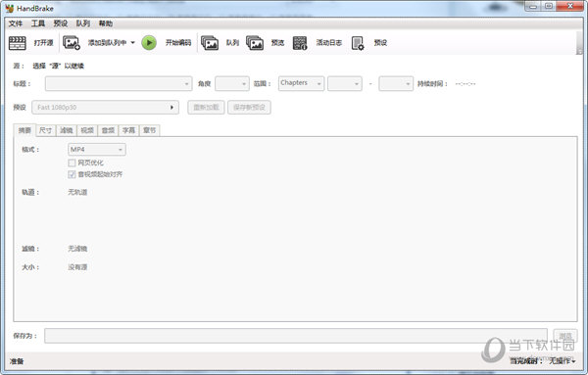The image size is (588, 375).
Task: Open the 帮助 menu
Action: pos(106,23)
